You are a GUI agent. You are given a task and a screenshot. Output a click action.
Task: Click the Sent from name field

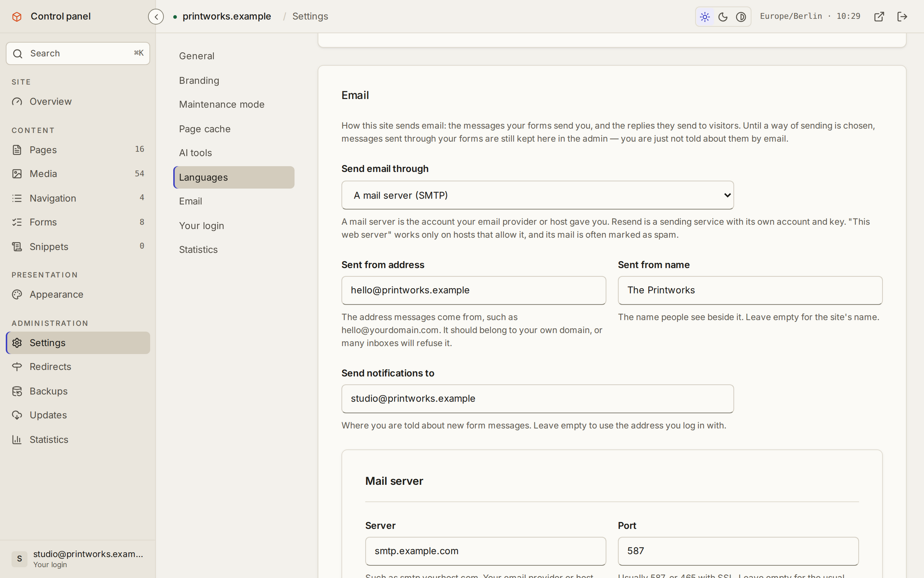click(750, 290)
